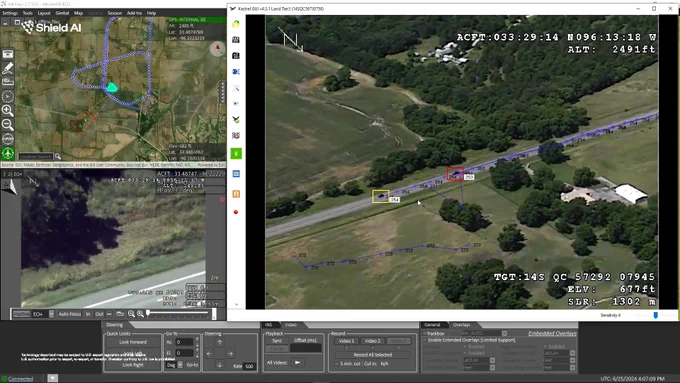Click video zoom in magnifier in EO toolbar
The image size is (680, 383).
click(x=140, y=314)
